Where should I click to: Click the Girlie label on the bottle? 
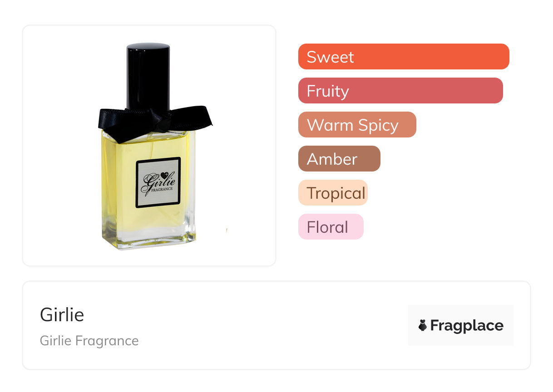point(158,182)
